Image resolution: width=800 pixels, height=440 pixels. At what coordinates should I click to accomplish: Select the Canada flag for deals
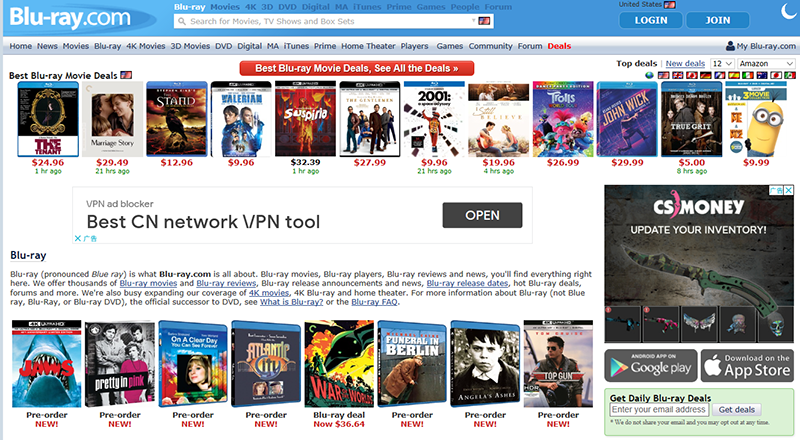tap(692, 75)
